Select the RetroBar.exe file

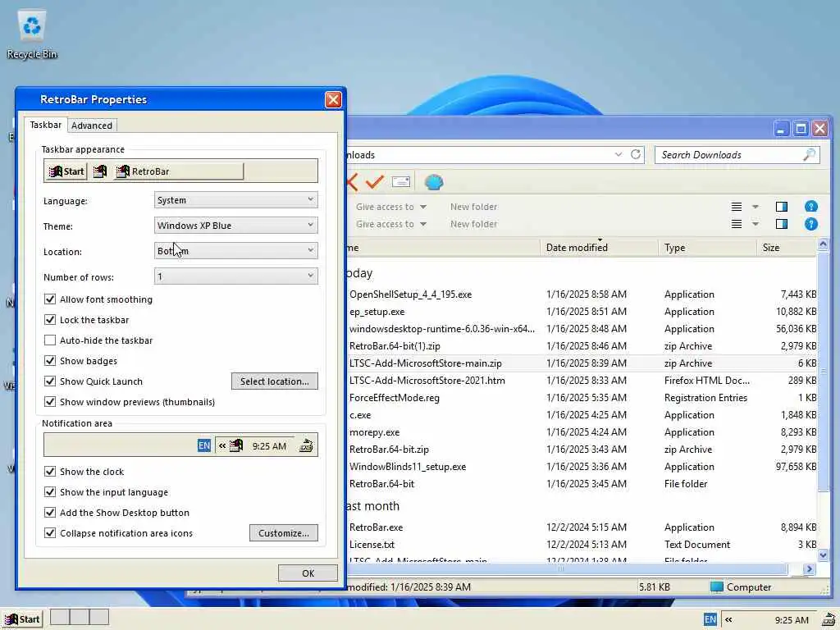(x=376, y=527)
